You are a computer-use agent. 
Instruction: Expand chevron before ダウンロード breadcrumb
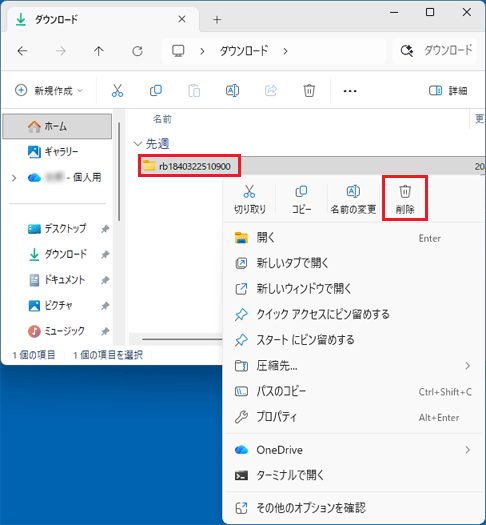pos(202,51)
